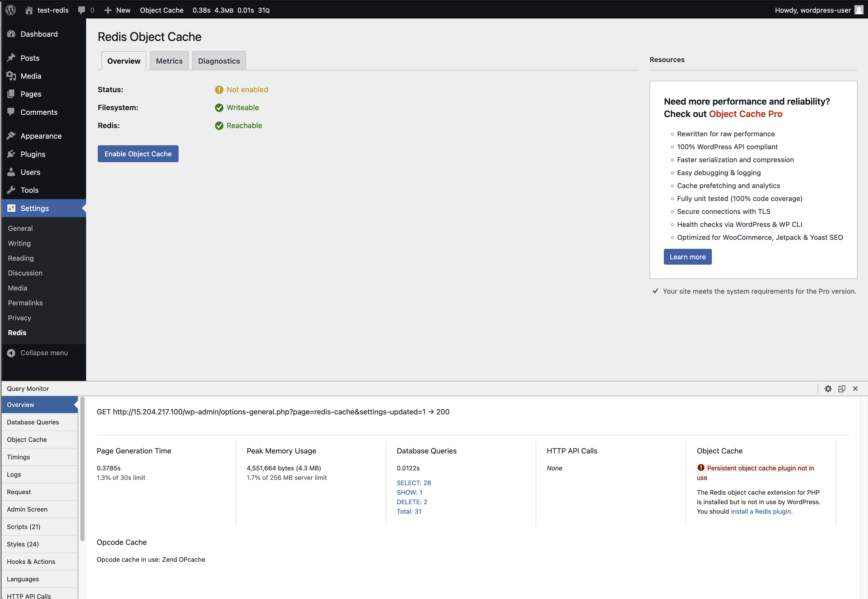Click the Plugins plug icon
This screenshot has width=868, height=599.
click(11, 154)
